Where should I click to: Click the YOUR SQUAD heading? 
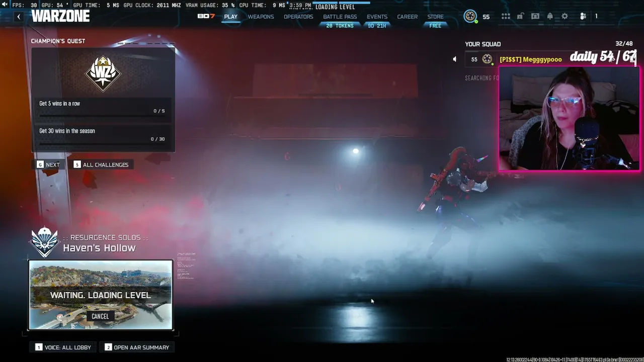[483, 44]
